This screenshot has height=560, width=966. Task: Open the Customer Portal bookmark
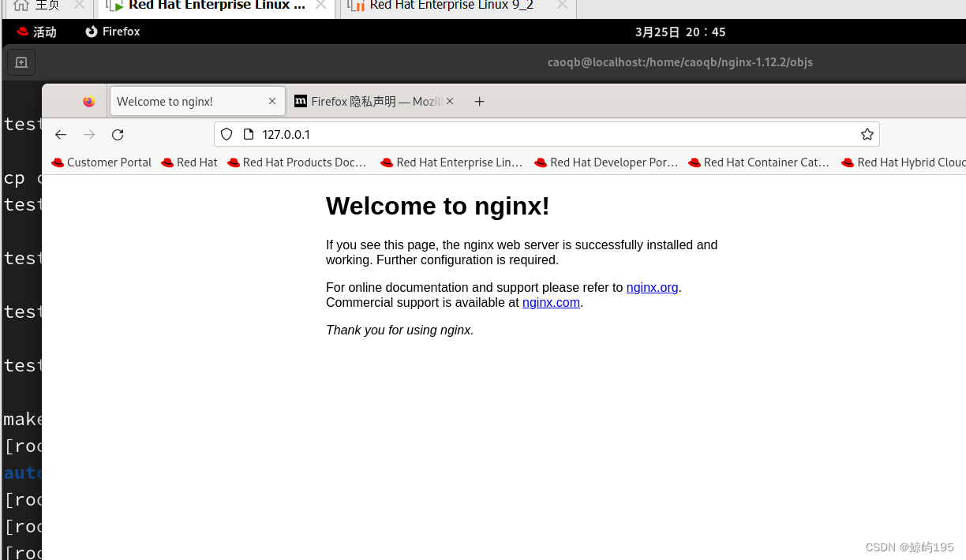102,162
